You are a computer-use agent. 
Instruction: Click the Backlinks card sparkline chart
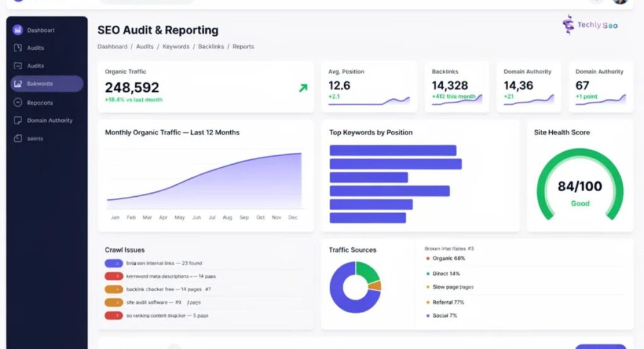pos(457,100)
